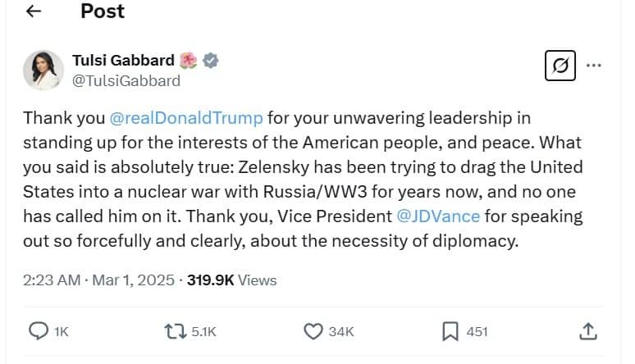Click the back arrow next to Post
The width and height of the screenshot is (635, 364).
[34, 12]
